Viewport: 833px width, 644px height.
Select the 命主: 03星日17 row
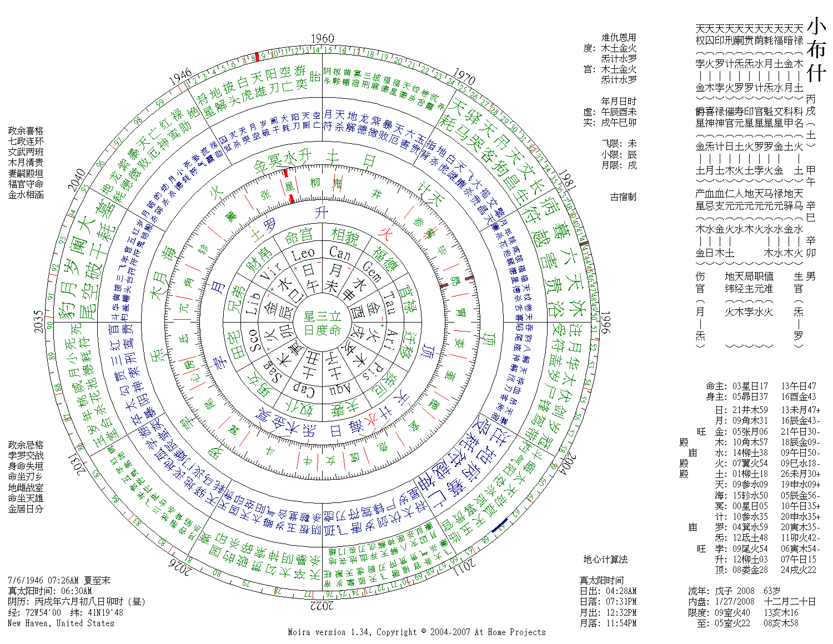[761, 386]
